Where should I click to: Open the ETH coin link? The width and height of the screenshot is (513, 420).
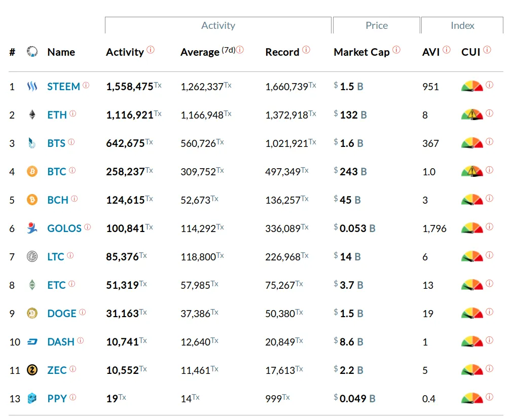(57, 115)
